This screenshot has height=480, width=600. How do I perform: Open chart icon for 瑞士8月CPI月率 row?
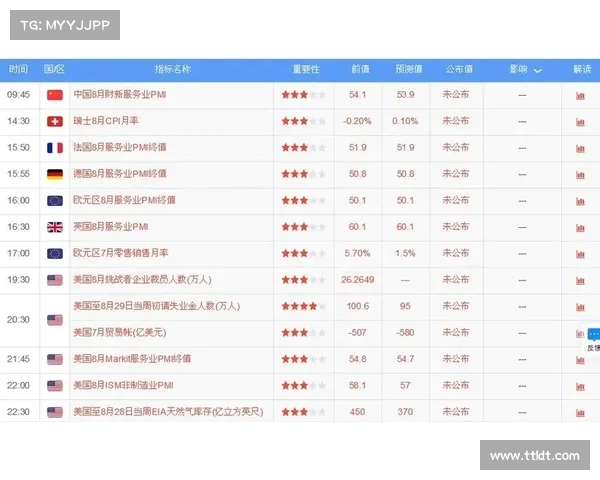[580, 122]
